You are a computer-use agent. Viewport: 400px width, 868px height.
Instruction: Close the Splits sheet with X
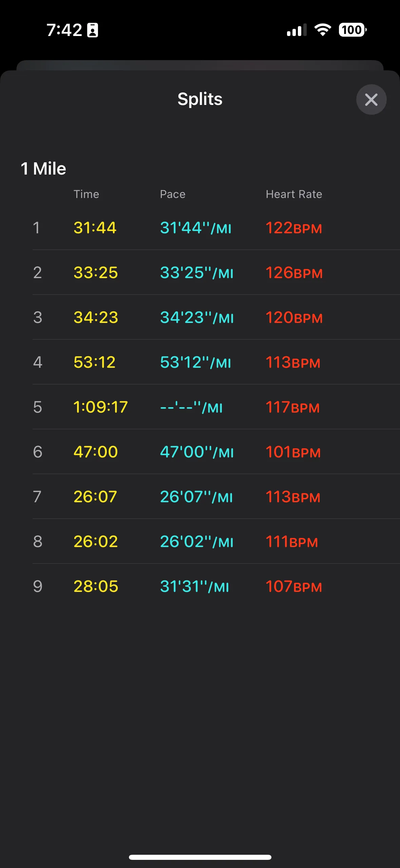[x=371, y=100]
